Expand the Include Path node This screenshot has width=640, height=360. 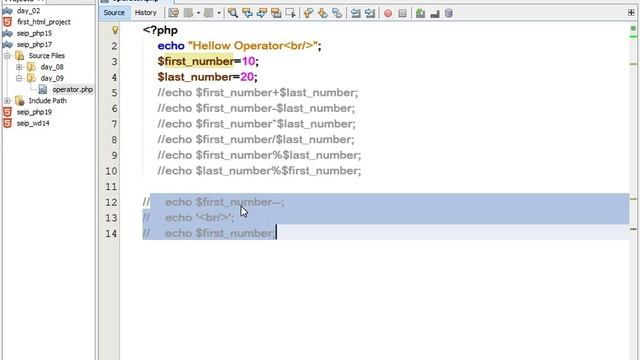pos(7,100)
